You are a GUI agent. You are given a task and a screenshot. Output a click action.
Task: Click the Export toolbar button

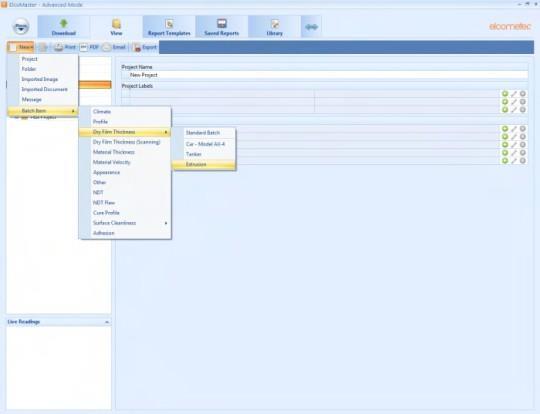click(145, 47)
